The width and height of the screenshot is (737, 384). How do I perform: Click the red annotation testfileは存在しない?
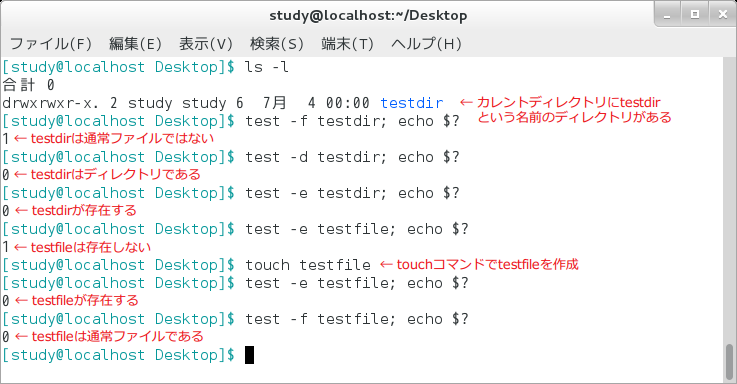tap(91, 247)
